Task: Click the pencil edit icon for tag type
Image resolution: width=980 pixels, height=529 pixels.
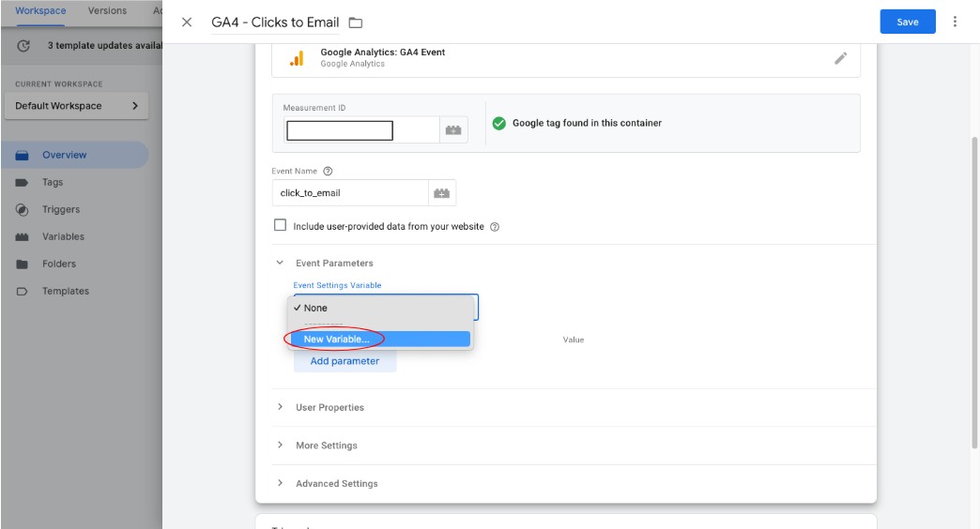Action: [x=840, y=58]
